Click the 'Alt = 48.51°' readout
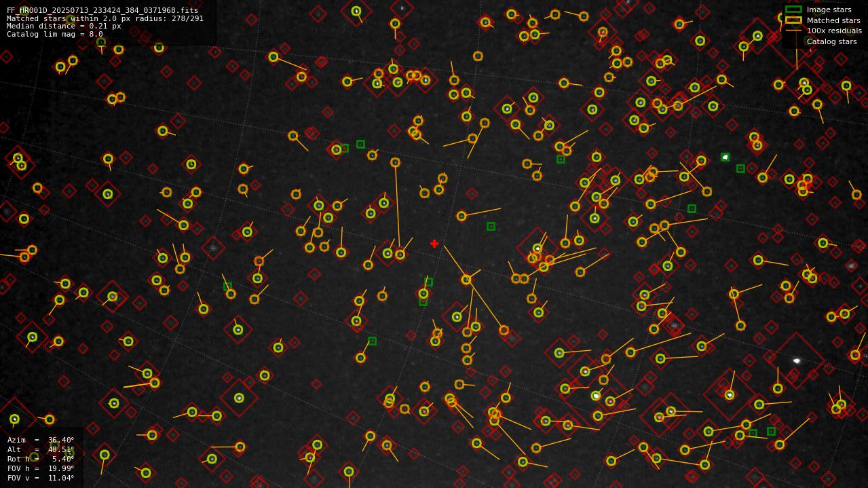 (x=41, y=449)
